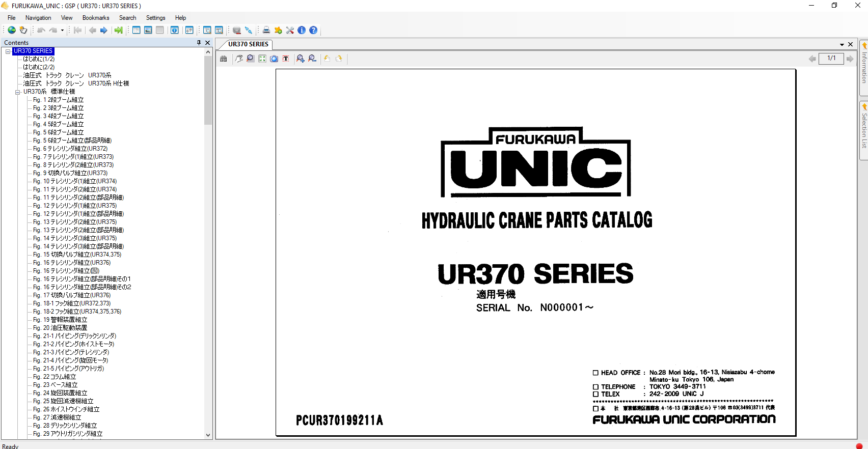The width and height of the screenshot is (868, 449).
Task: Open the Search menu
Action: 128,18
